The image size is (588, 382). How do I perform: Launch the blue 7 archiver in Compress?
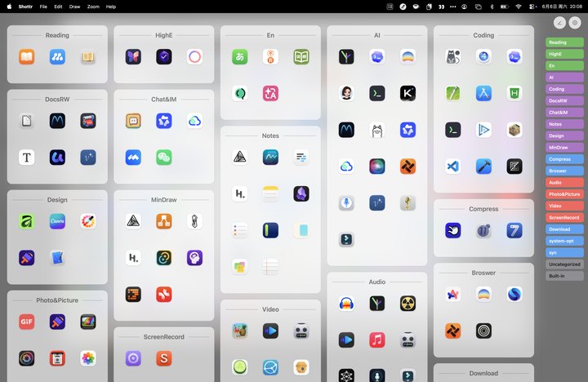pos(514,230)
